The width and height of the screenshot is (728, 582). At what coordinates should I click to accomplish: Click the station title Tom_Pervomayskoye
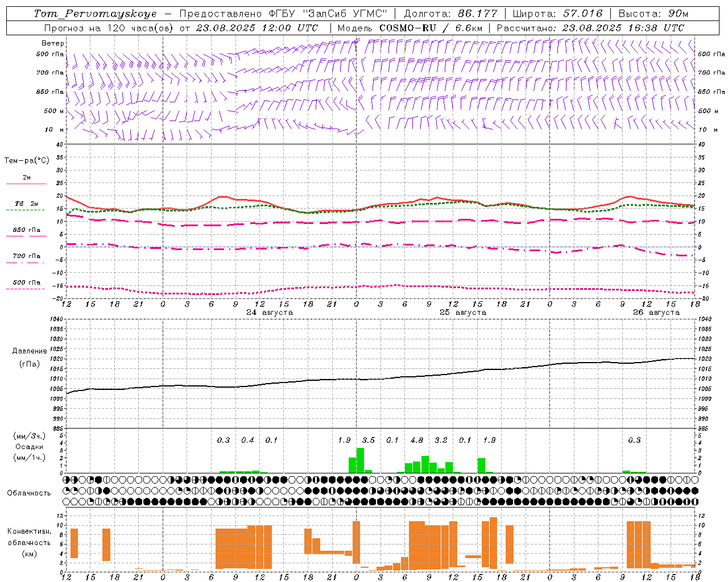tap(96, 14)
